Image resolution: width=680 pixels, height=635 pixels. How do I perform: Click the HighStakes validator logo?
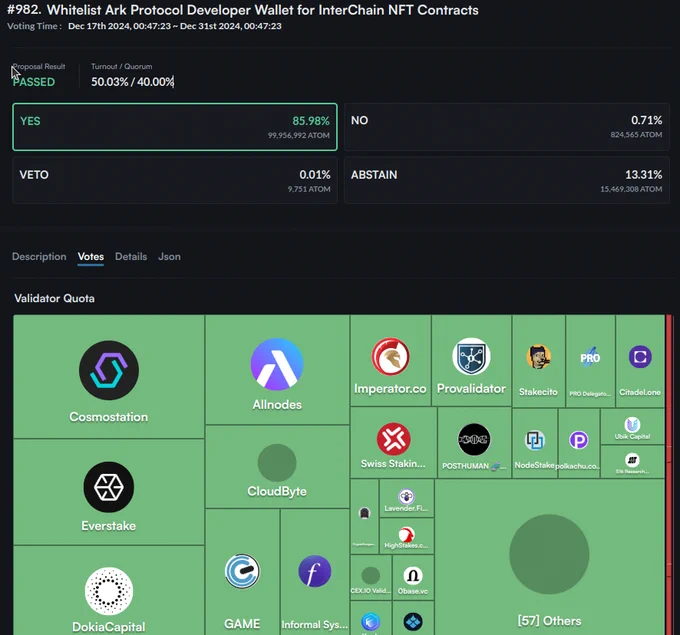406,534
